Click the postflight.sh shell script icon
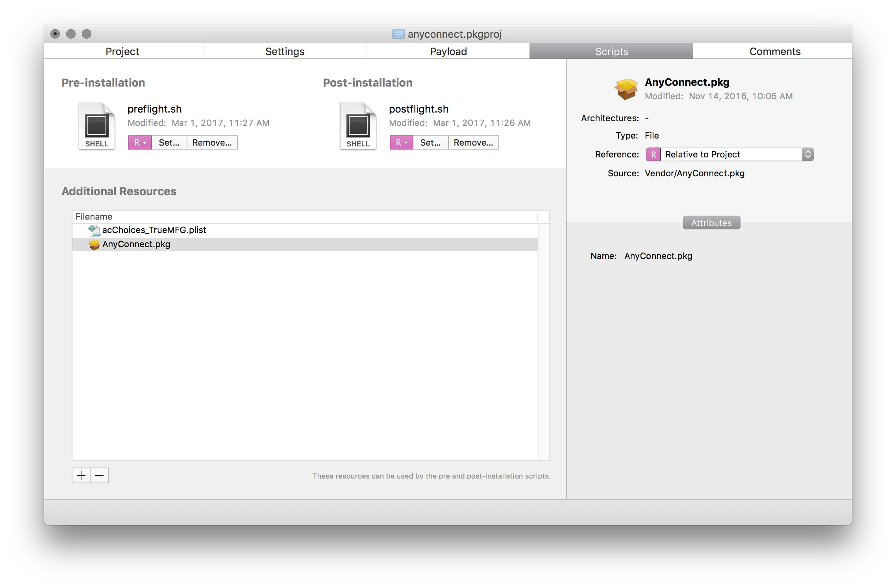Screen dimensions: 896x588 point(358,126)
